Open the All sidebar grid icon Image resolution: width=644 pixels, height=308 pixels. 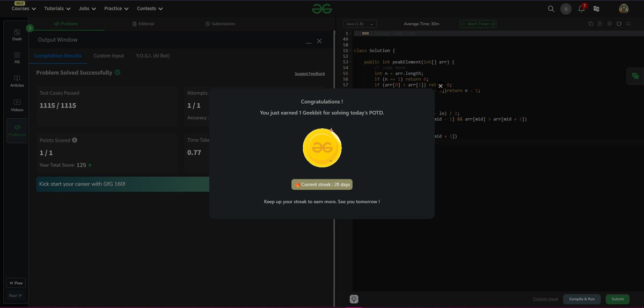tap(17, 58)
